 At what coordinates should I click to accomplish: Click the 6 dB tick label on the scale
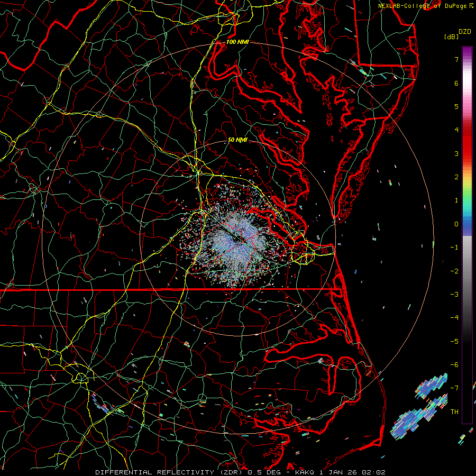click(456, 83)
